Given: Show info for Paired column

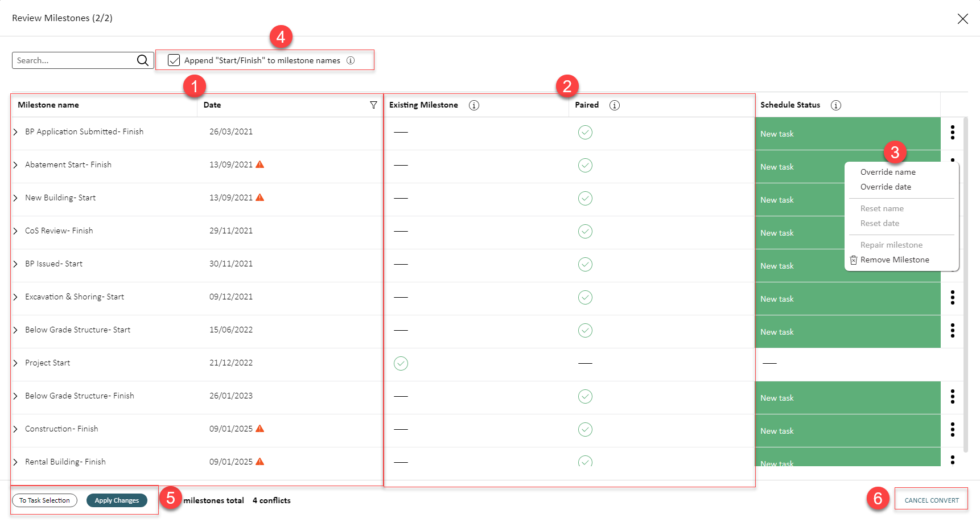Looking at the screenshot, I should point(614,105).
